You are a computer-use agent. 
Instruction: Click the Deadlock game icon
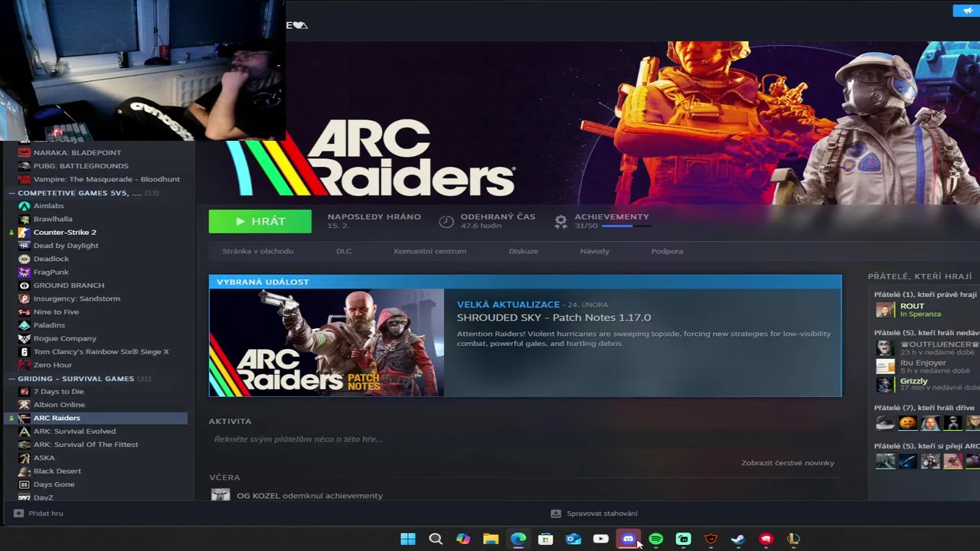(24, 259)
